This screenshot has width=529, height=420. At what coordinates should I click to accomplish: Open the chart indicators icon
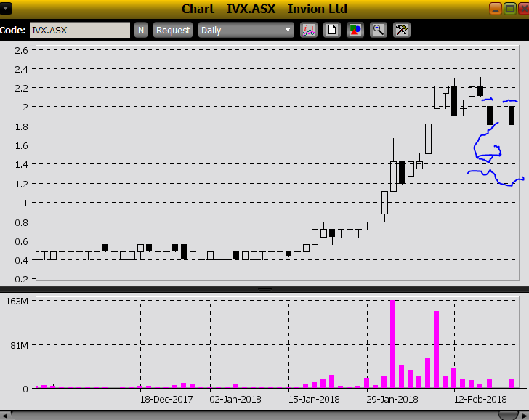tap(309, 30)
